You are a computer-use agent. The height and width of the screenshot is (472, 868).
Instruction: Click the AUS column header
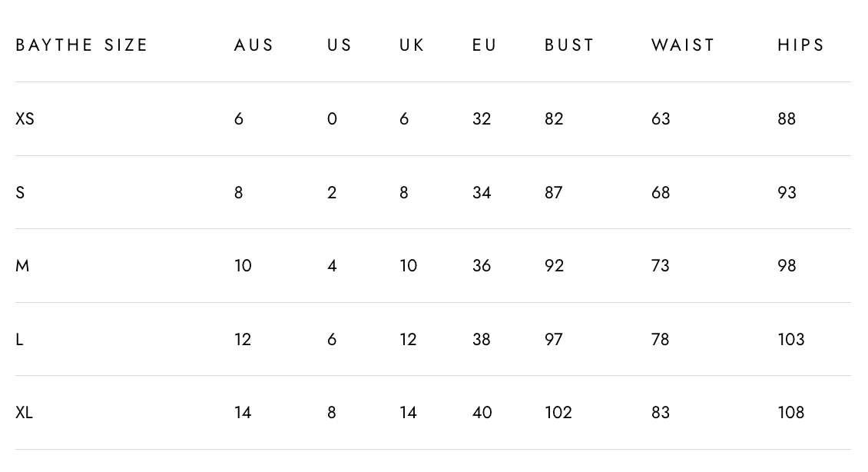pos(254,45)
